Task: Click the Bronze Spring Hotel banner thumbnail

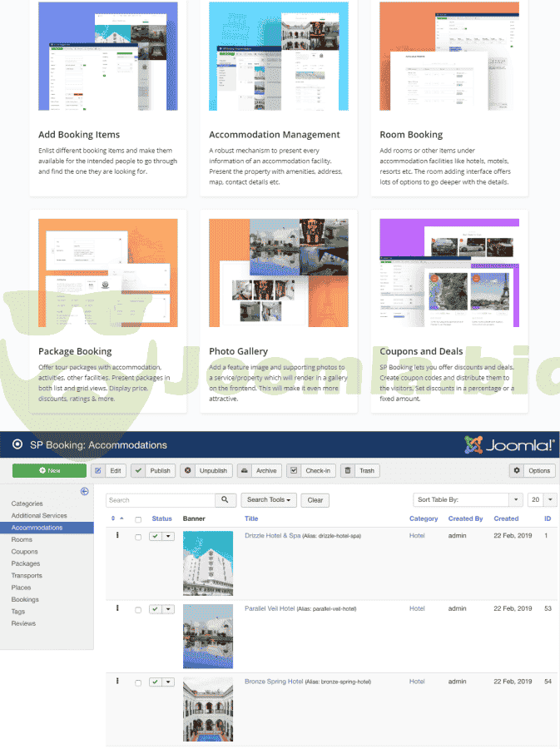Action: tap(208, 709)
